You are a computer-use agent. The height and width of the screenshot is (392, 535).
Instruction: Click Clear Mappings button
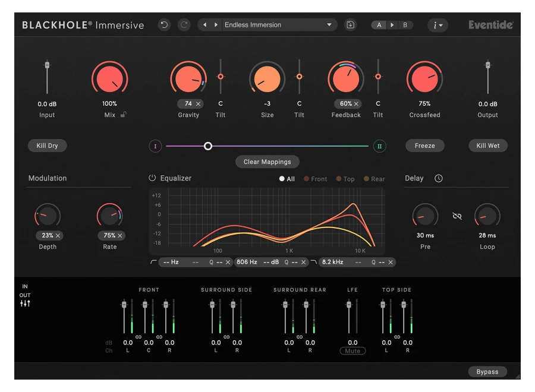tap(267, 162)
